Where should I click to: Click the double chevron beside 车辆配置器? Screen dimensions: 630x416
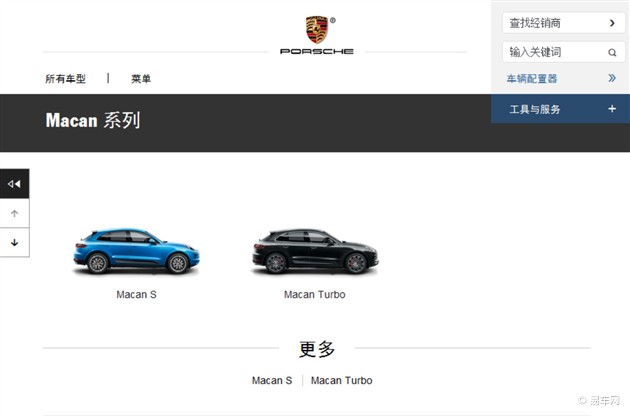[x=612, y=78]
